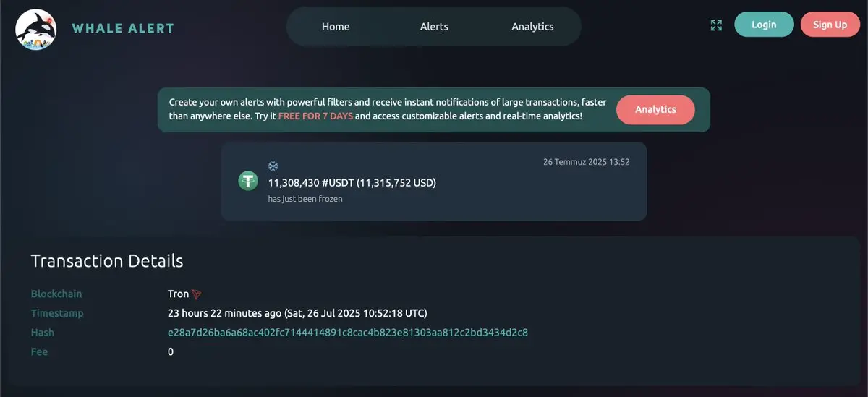868x397 pixels.
Task: Go to the Alerts nav item
Action: [434, 27]
